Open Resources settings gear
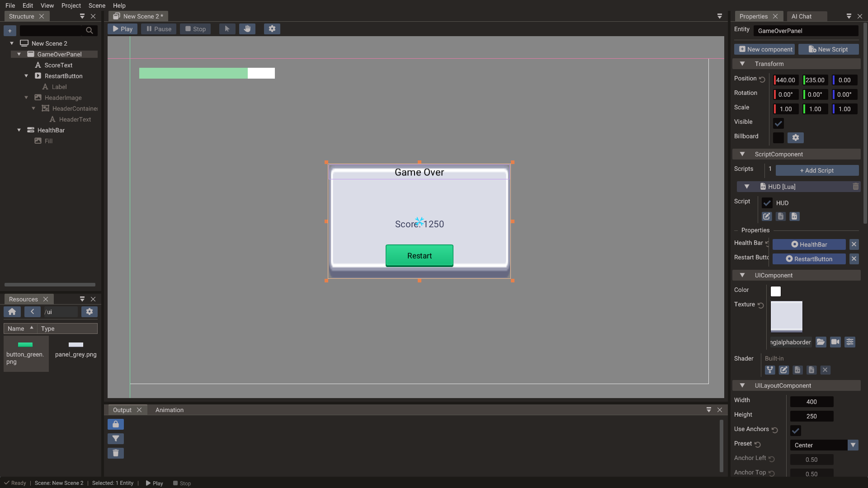 tap(90, 312)
